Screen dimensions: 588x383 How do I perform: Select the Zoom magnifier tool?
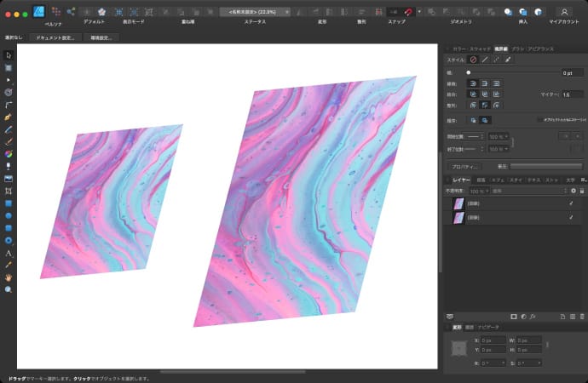(x=9, y=290)
